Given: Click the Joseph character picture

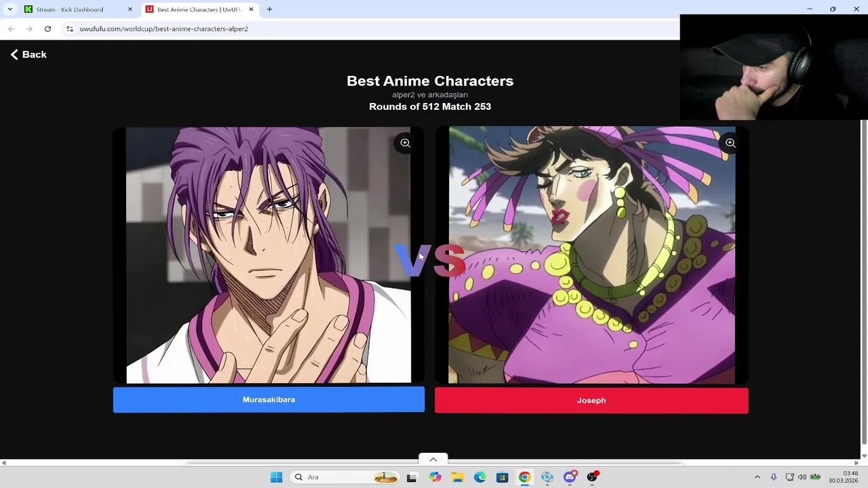Looking at the screenshot, I should coord(591,255).
